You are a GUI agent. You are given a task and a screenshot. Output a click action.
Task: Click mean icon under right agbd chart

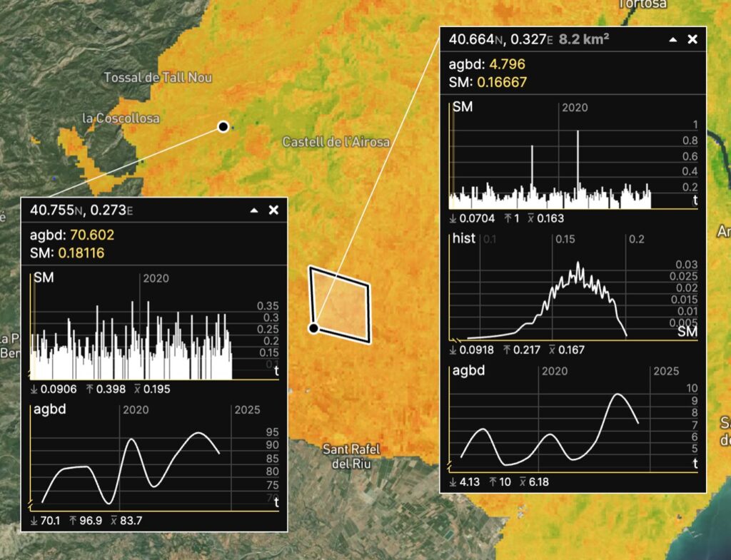[523, 482]
